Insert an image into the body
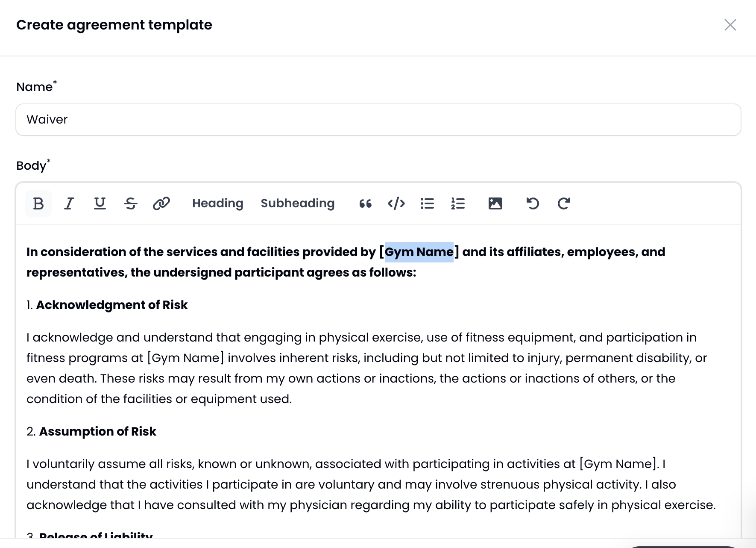 (495, 203)
